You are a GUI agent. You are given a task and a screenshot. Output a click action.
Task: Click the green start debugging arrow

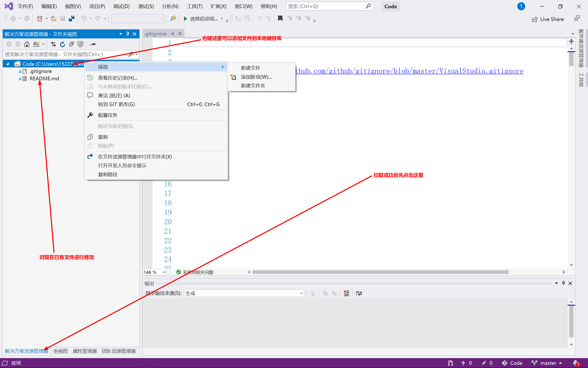(185, 18)
